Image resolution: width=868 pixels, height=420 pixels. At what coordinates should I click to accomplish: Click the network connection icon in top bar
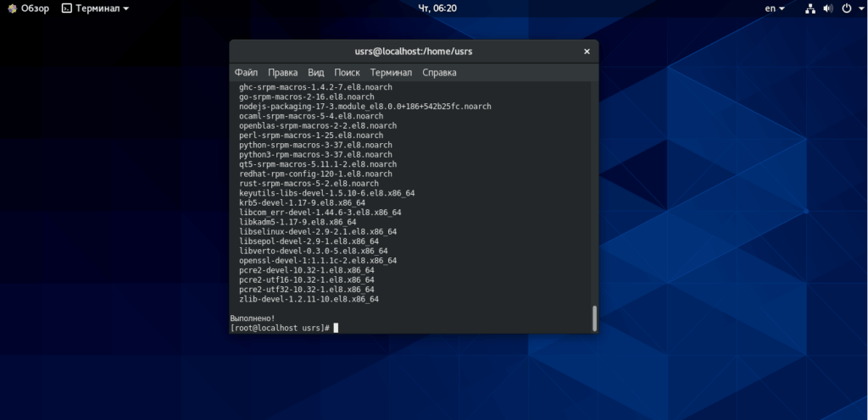click(x=810, y=8)
